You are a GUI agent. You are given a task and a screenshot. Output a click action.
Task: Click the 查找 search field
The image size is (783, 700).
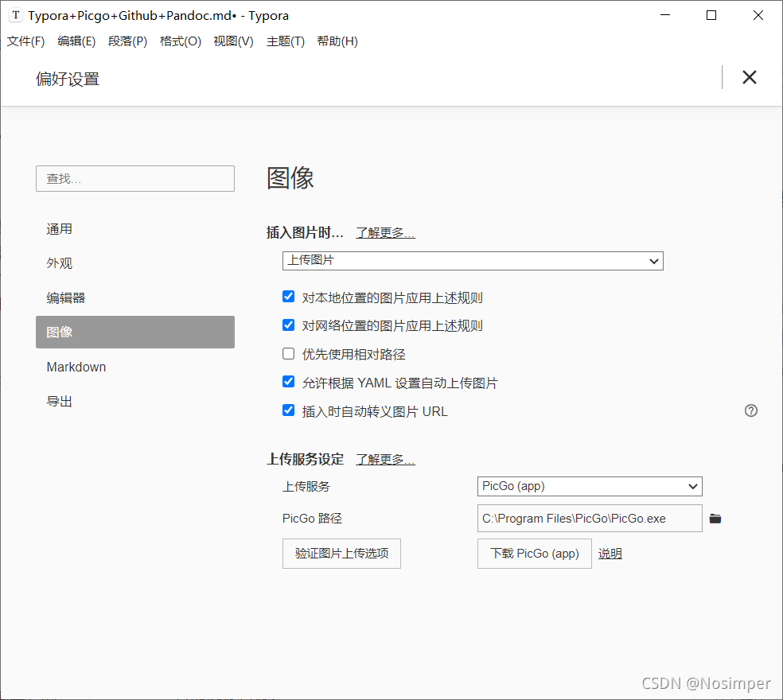134,179
